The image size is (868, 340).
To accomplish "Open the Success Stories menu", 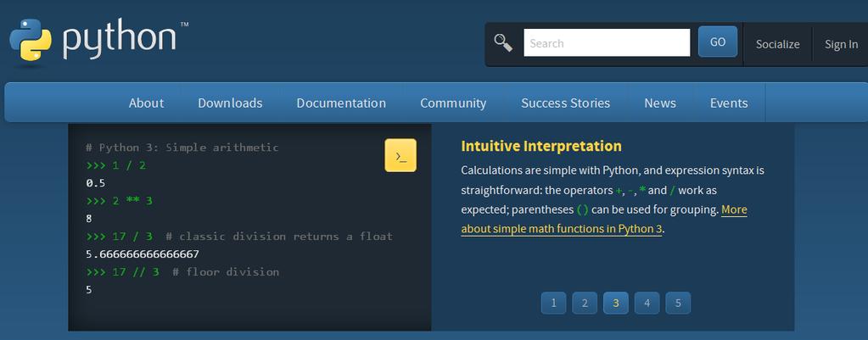I will tap(565, 103).
